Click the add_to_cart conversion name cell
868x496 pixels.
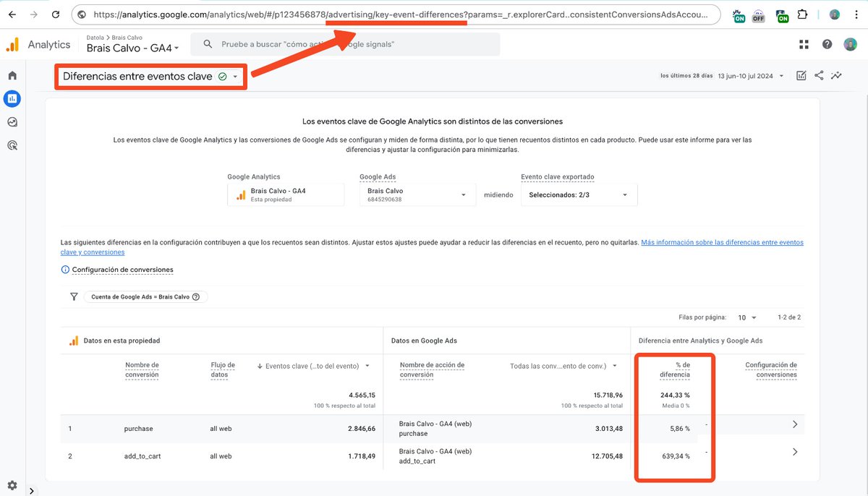pos(142,456)
